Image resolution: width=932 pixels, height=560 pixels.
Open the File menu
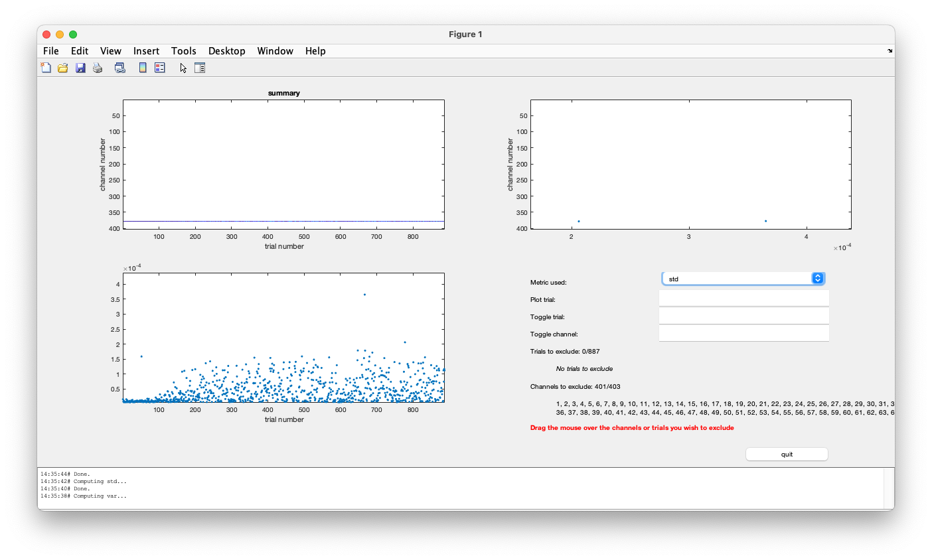51,51
